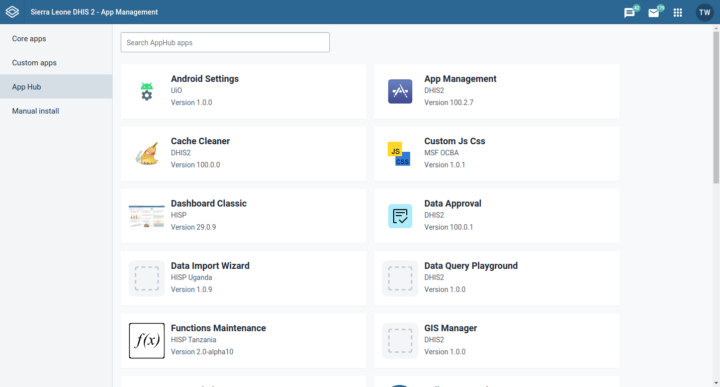Open the Custom Js Css app title
Viewport: 720px width, 387px height.
click(455, 141)
